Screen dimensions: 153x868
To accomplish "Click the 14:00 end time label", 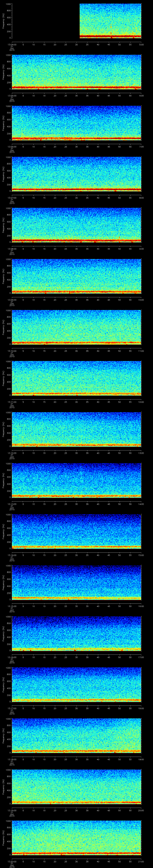I will (141, 504).
